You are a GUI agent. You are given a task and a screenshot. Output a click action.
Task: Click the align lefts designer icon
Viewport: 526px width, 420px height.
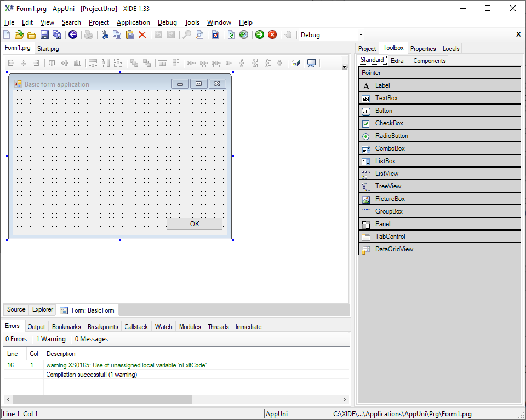click(11, 62)
